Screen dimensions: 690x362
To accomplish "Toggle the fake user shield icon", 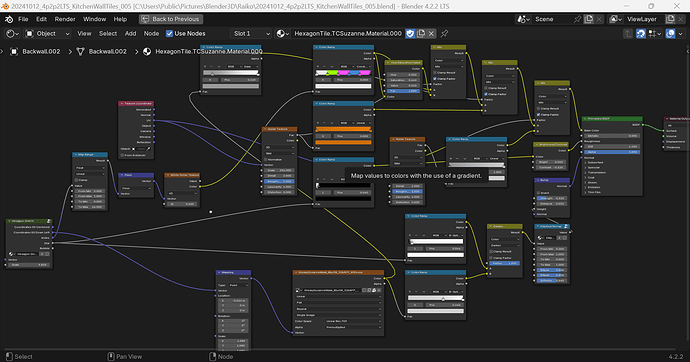I will click(x=410, y=33).
